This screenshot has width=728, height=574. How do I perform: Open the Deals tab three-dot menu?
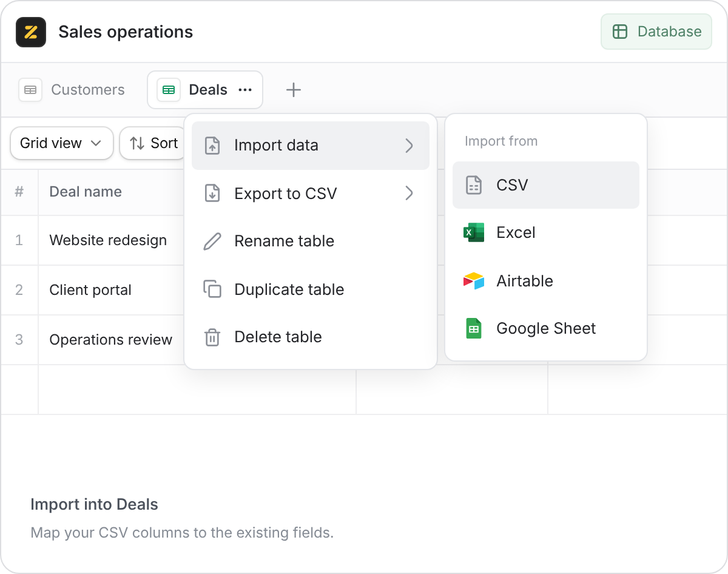245,90
